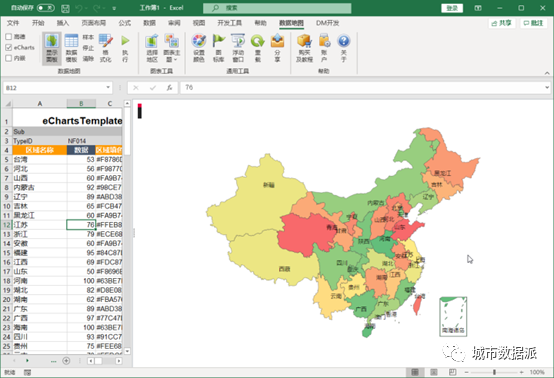Open the Name Box dropdown arrow
554x378 pixels.
(108, 87)
